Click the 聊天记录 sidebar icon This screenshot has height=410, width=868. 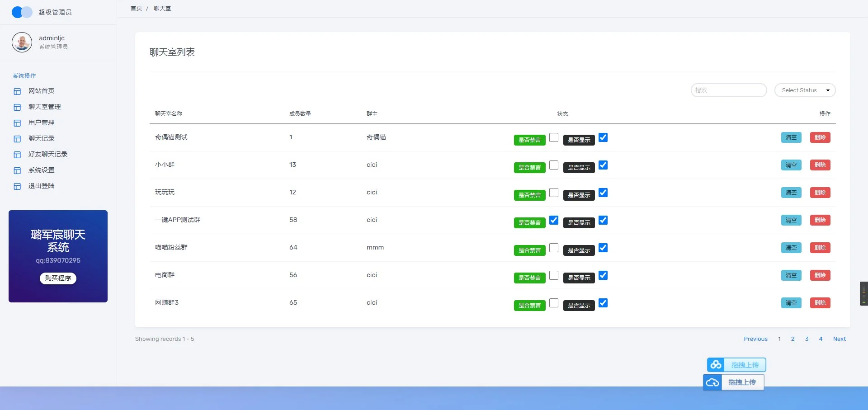(x=17, y=139)
